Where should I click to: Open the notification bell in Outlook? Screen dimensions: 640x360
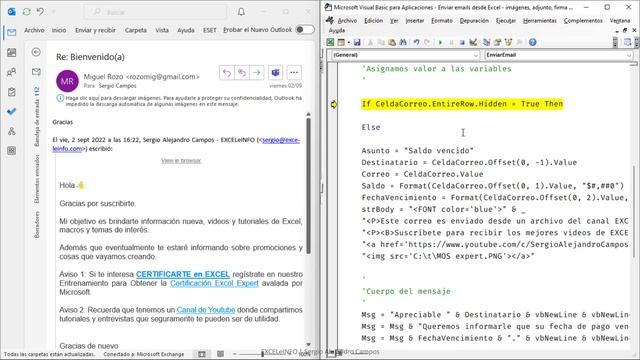tap(241, 12)
